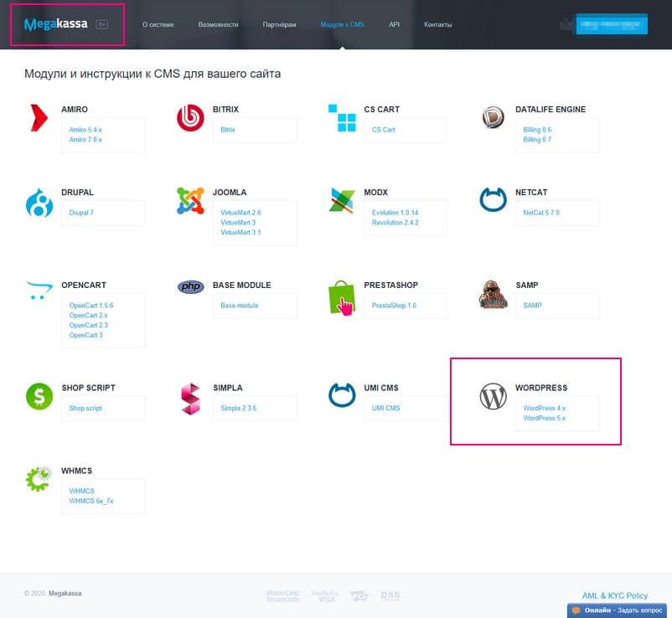Viewport: 672px width, 618px height.
Task: Open the OpenCart 1.5.6 link
Action: pos(91,306)
